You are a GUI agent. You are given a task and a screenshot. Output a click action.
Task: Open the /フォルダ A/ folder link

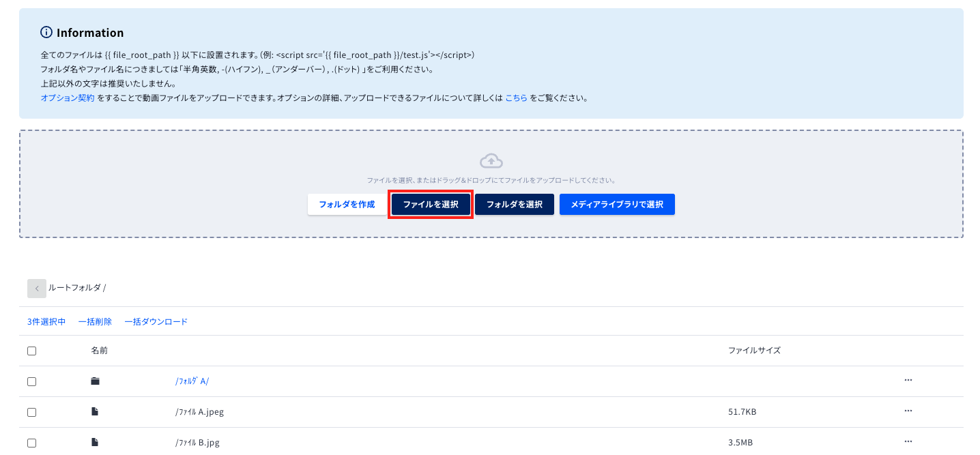(x=192, y=381)
